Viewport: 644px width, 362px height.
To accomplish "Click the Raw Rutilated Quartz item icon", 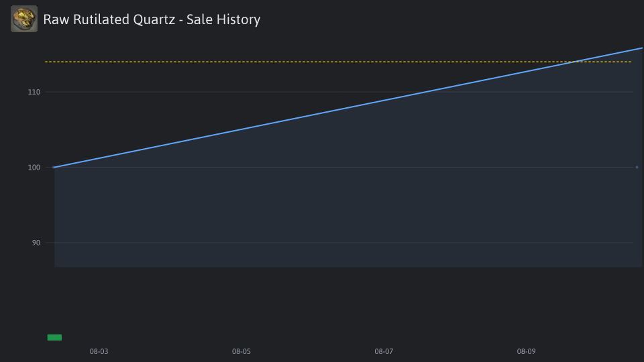I will 24,19.
